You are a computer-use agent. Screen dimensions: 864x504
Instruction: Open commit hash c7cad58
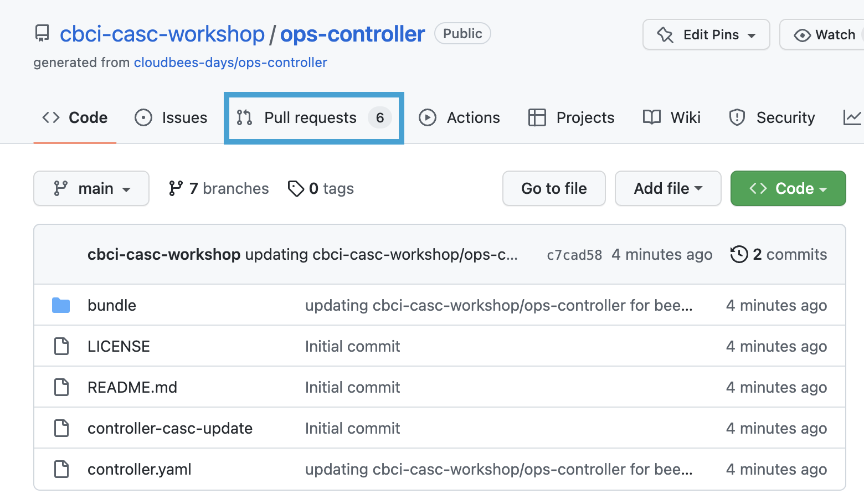click(574, 255)
